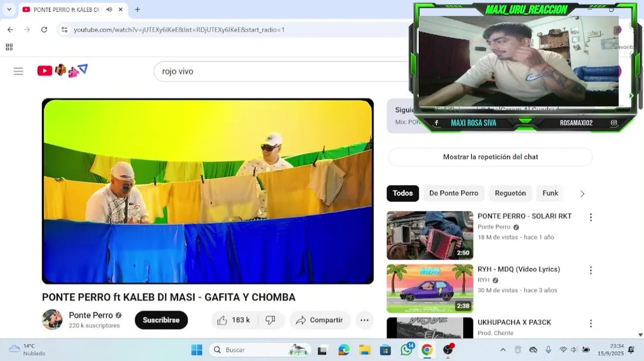
Task: Open the more actions three-dot button under video
Action: (x=365, y=320)
